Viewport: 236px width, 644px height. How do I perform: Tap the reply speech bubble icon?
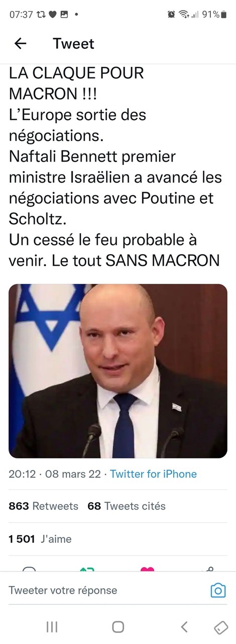pyautogui.click(x=29, y=569)
